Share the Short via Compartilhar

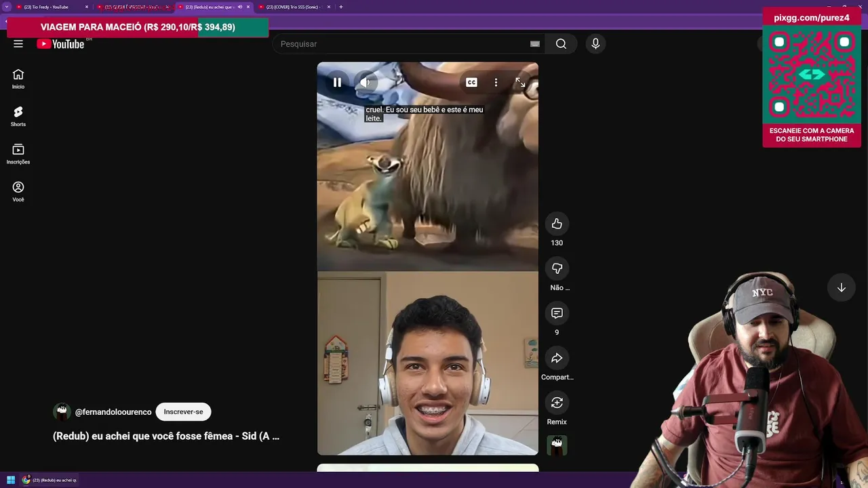pos(557,358)
